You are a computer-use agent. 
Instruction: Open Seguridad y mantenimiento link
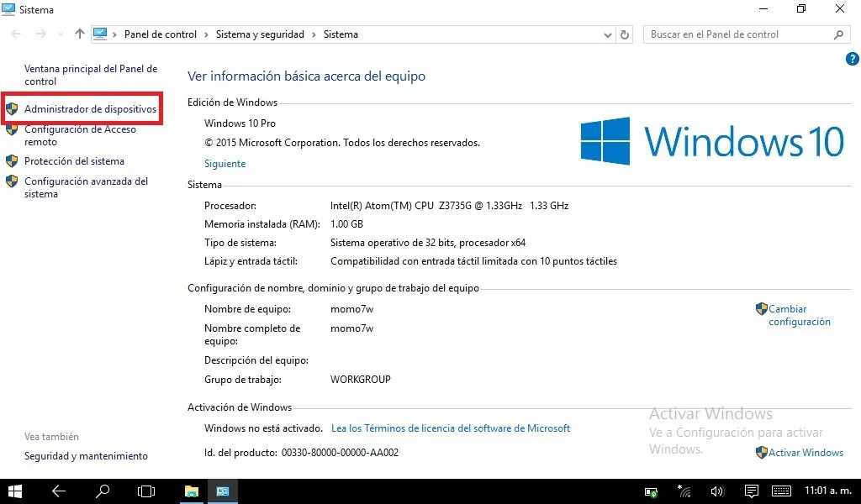(86, 456)
